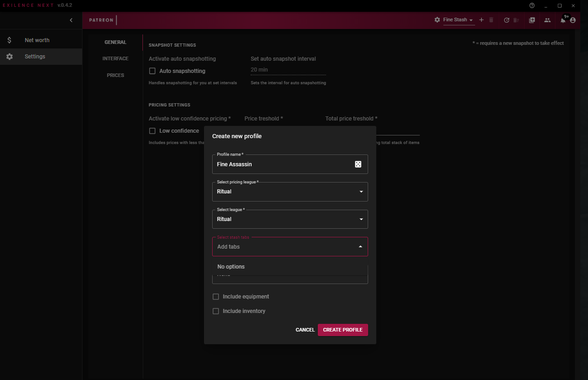Open the notifications bell
The width and height of the screenshot is (588, 380).
563,20
